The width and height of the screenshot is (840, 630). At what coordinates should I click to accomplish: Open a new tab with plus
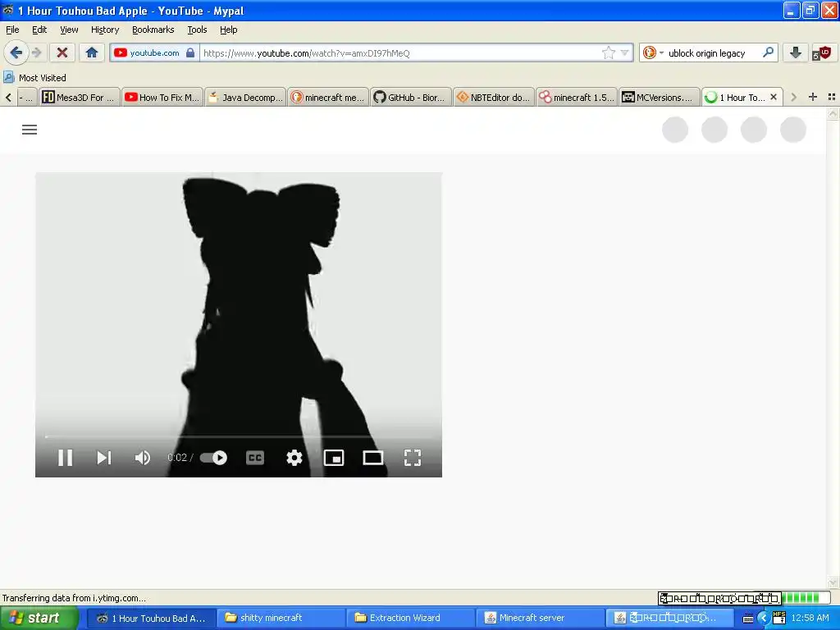pyautogui.click(x=813, y=97)
